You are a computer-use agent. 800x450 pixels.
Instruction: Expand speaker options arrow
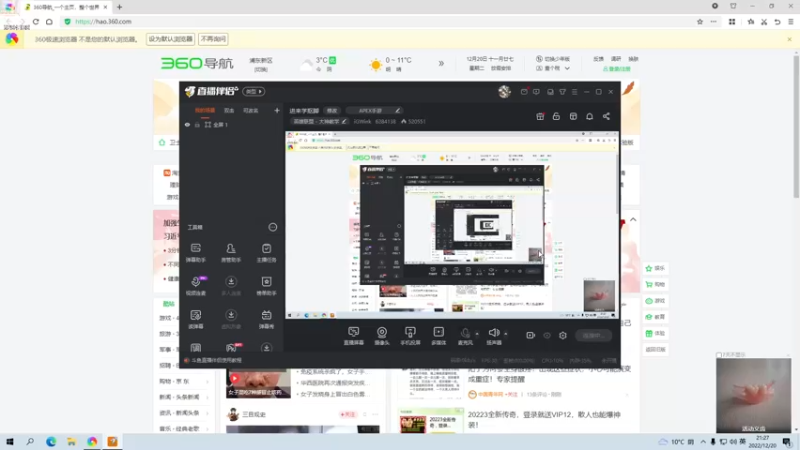click(506, 334)
